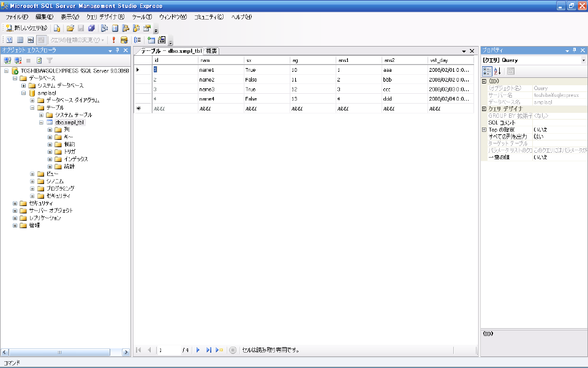Execute SQL with the red exclamation icon
This screenshot has height=368, width=588.
114,40
